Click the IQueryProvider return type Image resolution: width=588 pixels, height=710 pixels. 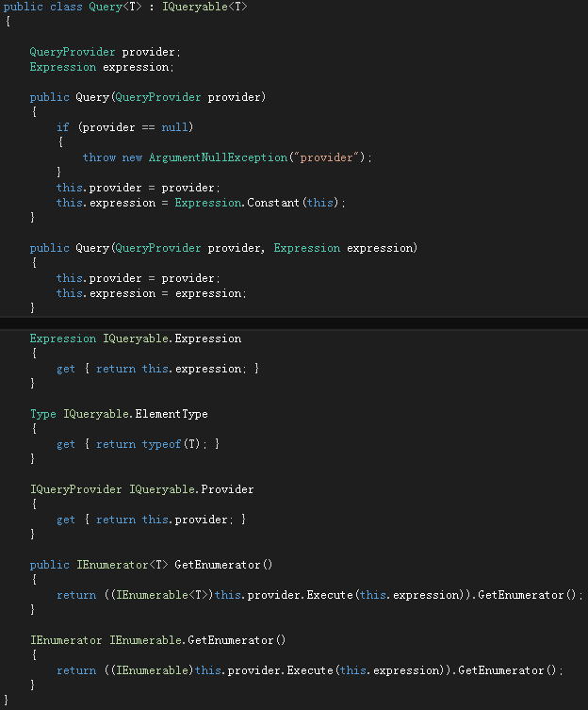[76, 489]
